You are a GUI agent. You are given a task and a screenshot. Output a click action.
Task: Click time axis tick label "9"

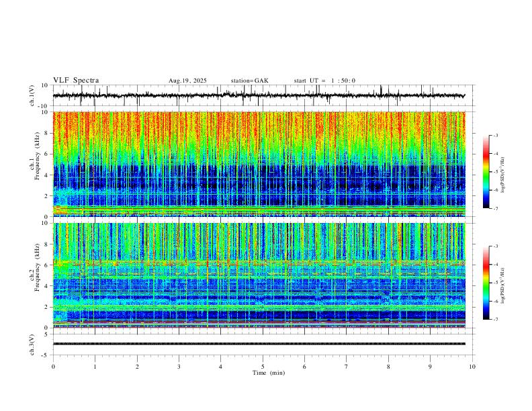430,367
